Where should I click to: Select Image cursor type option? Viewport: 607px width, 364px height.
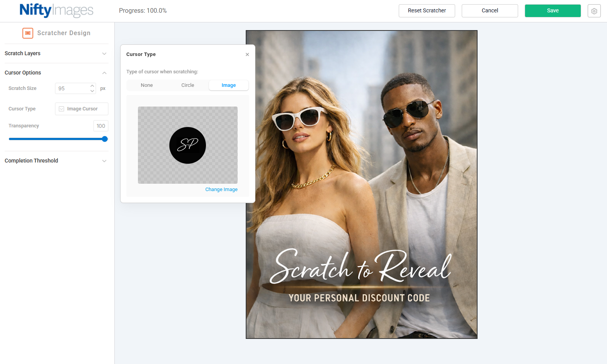(228, 85)
